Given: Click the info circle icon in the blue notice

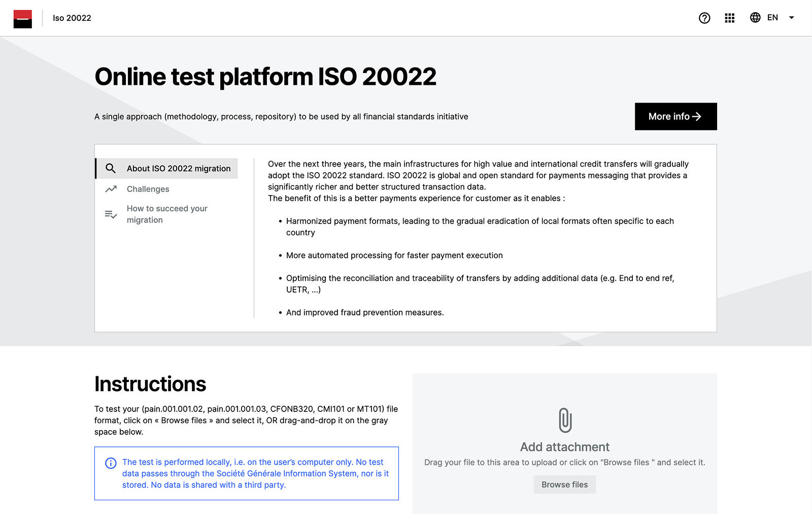Looking at the screenshot, I should pyautogui.click(x=111, y=463).
